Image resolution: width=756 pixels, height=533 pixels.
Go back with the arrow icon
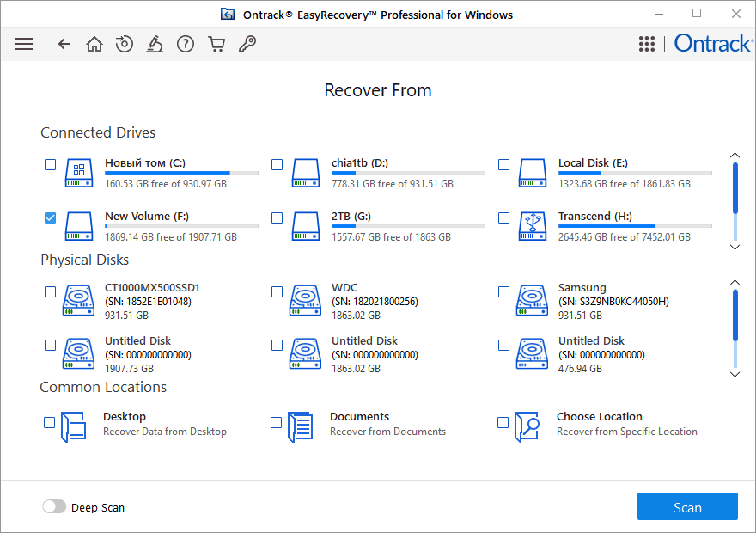(64, 44)
